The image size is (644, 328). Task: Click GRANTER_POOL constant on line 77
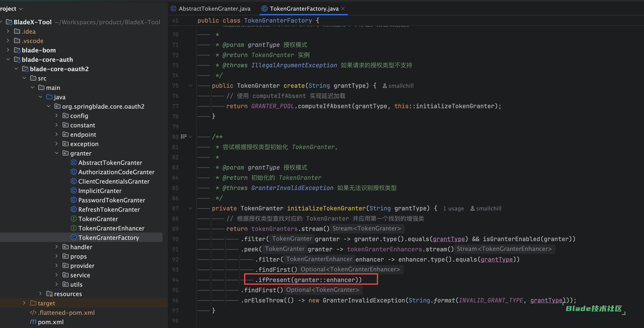[273, 106]
